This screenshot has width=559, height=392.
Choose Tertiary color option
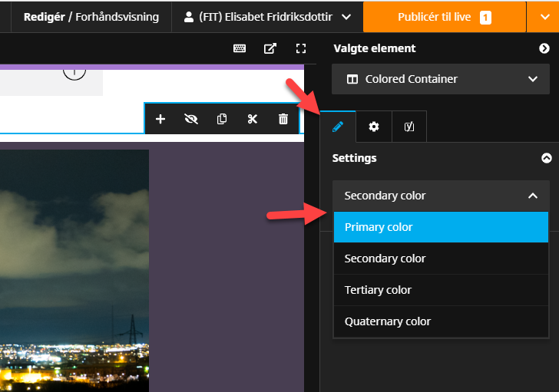(x=441, y=290)
